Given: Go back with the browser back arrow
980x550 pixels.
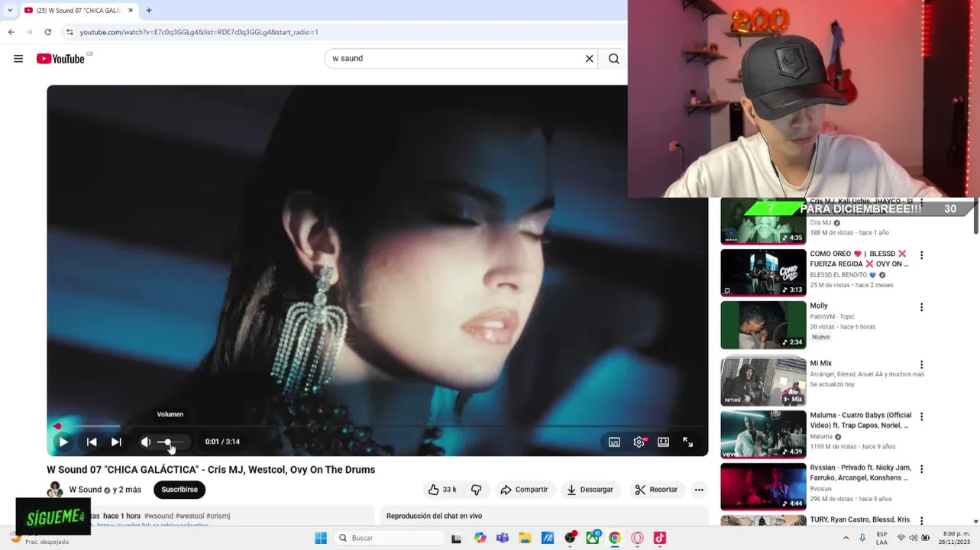Looking at the screenshot, I should tap(11, 32).
